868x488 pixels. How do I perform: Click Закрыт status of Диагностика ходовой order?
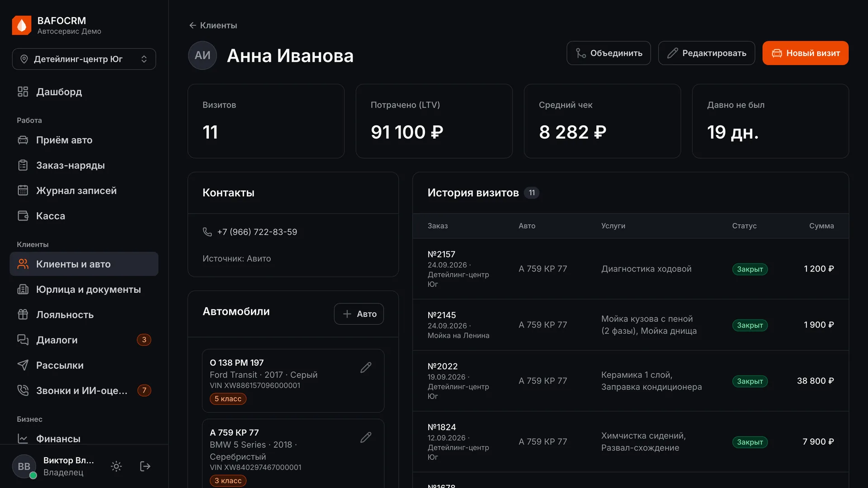point(750,269)
